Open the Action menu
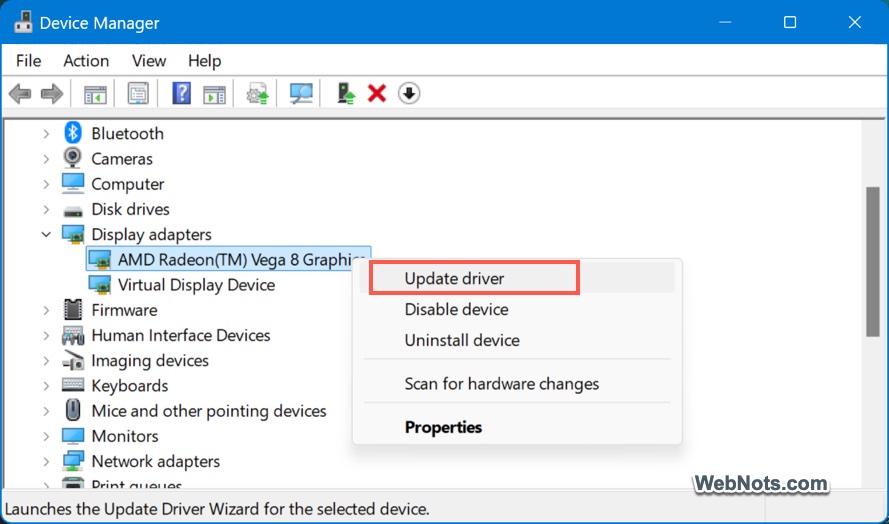 (86, 61)
